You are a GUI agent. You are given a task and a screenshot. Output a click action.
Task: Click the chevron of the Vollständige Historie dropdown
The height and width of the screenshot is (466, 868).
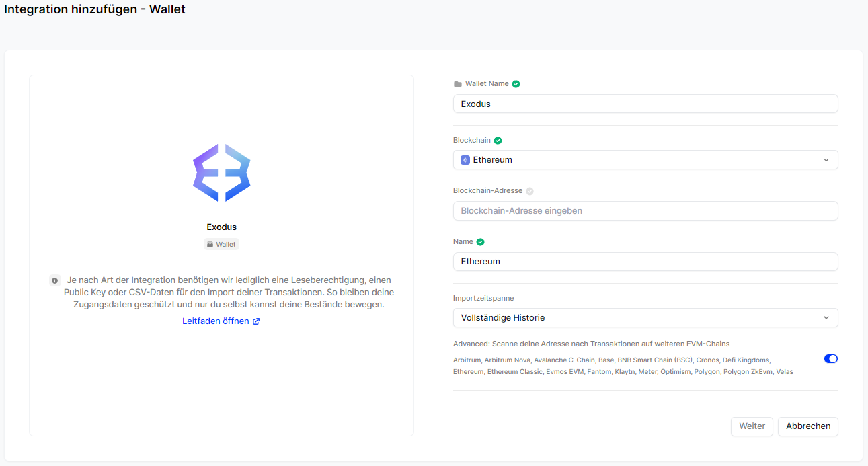[x=826, y=317]
